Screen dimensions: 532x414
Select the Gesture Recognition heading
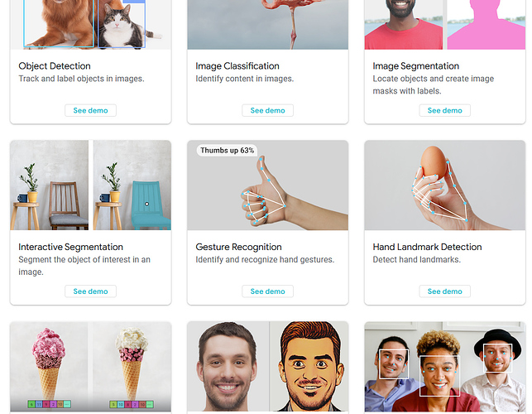tap(238, 247)
